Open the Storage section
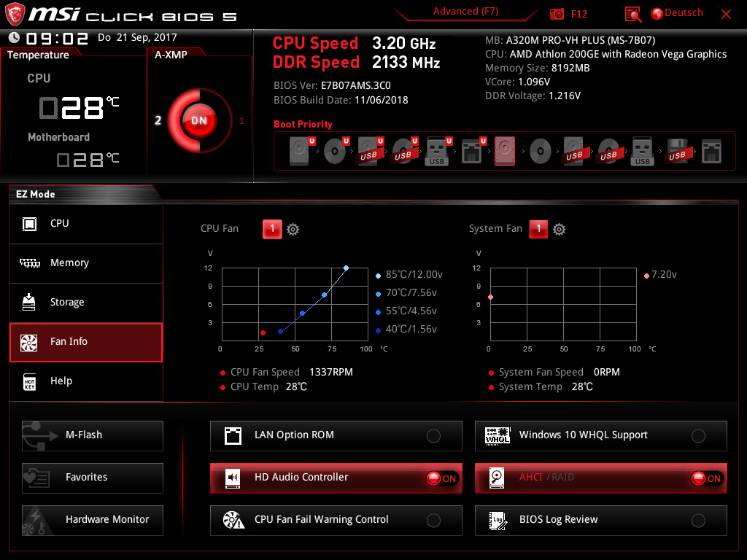 pos(86,303)
